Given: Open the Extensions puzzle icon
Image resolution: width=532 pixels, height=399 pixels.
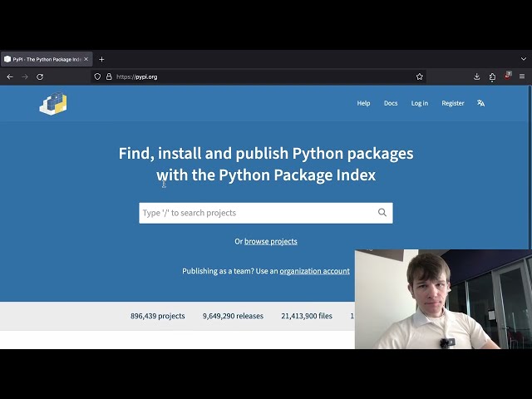Looking at the screenshot, I should point(492,77).
